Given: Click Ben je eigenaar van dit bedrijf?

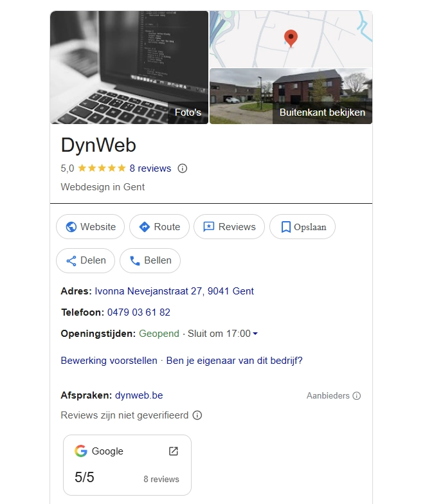Looking at the screenshot, I should [x=234, y=361].
